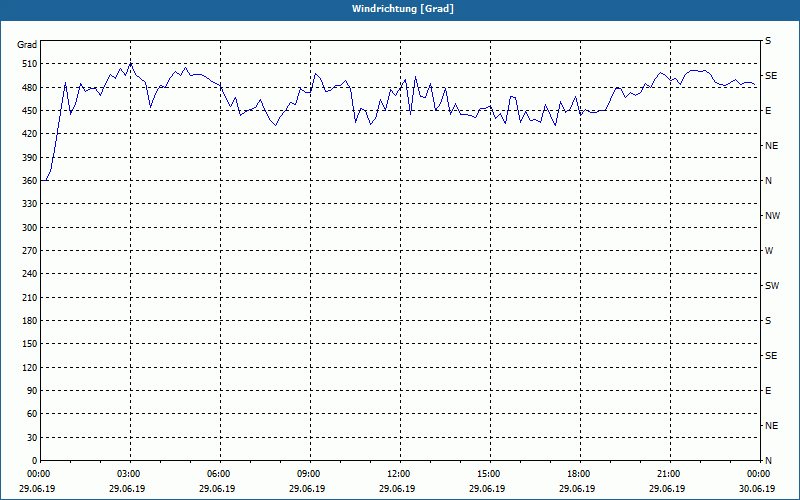
Task: Click the E compass label level with 90
Action: 768,391
